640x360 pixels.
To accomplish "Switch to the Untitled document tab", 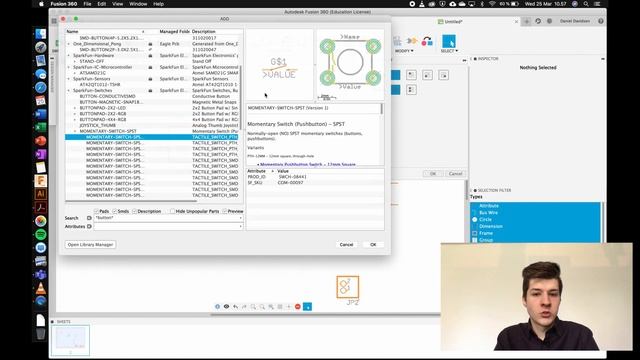I will click(x=450, y=22).
